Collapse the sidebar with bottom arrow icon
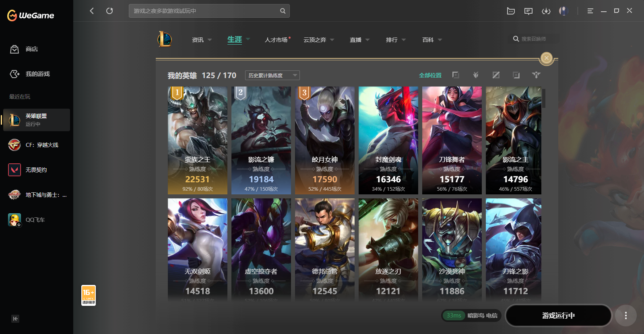 [15, 319]
